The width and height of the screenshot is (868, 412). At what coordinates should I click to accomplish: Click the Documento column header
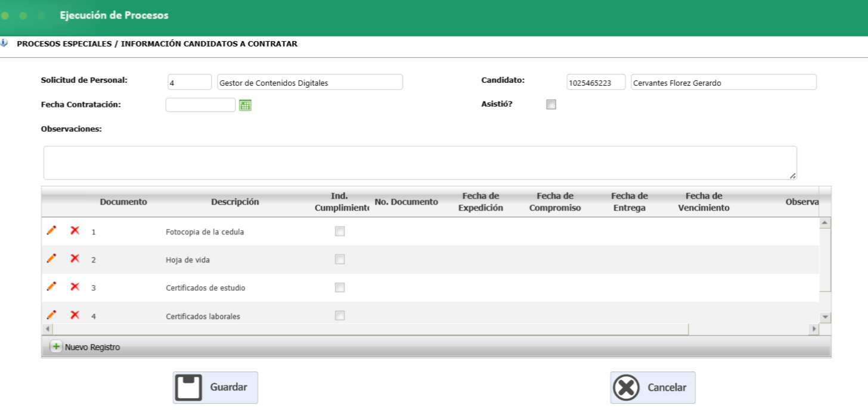123,202
